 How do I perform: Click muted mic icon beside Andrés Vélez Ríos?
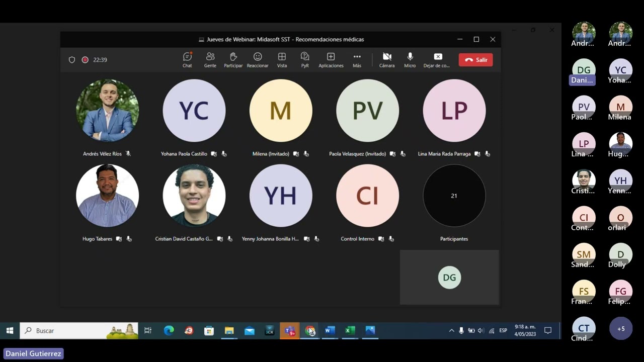[x=128, y=154]
